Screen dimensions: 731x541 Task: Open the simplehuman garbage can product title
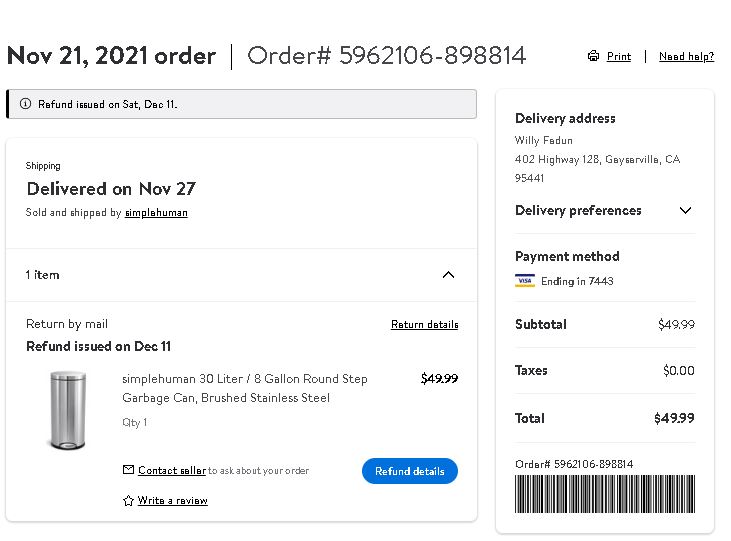[245, 388]
